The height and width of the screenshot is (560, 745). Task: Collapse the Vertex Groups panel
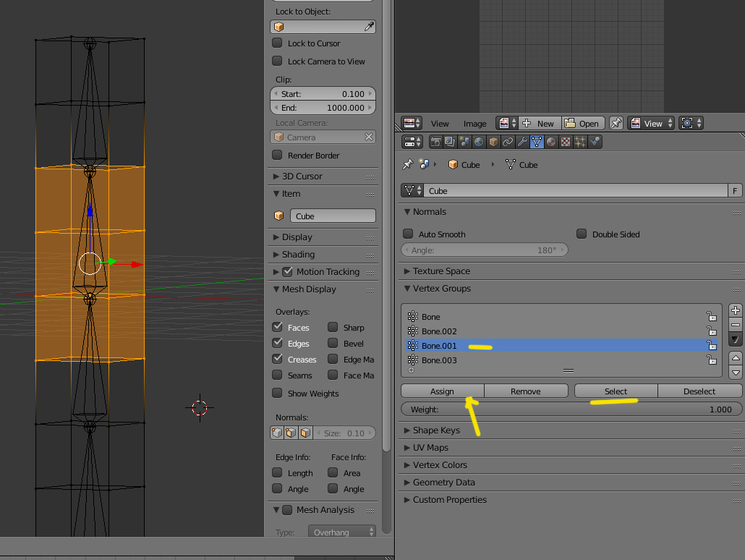coord(441,289)
